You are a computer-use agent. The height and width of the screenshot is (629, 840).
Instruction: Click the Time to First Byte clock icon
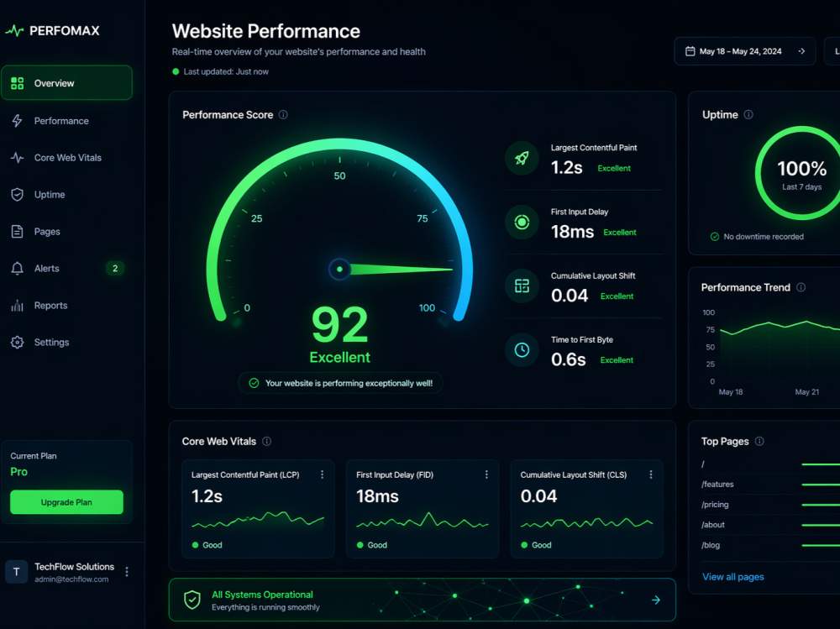pos(522,350)
